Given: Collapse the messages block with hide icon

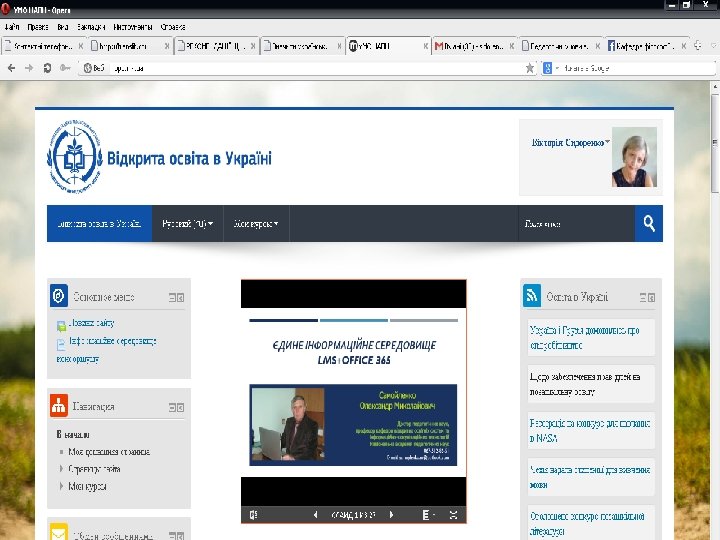Looking at the screenshot, I should 172,535.
